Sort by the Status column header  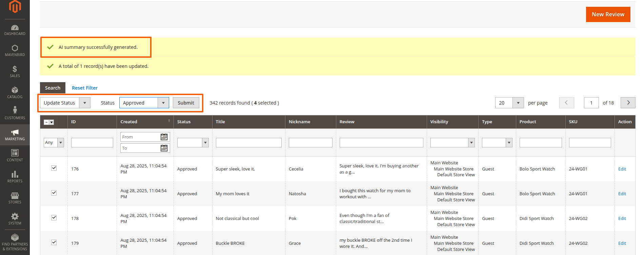(x=193, y=122)
